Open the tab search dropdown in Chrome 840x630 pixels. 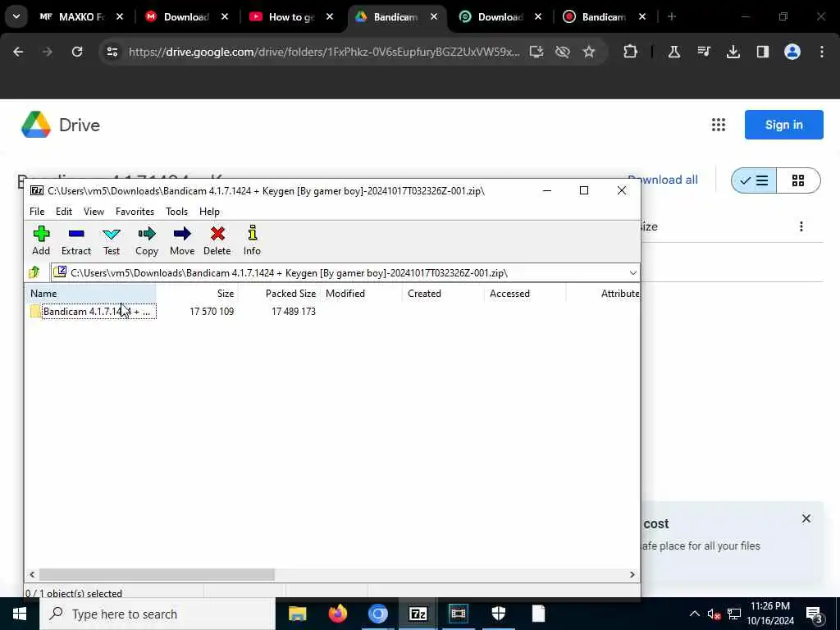tap(16, 16)
